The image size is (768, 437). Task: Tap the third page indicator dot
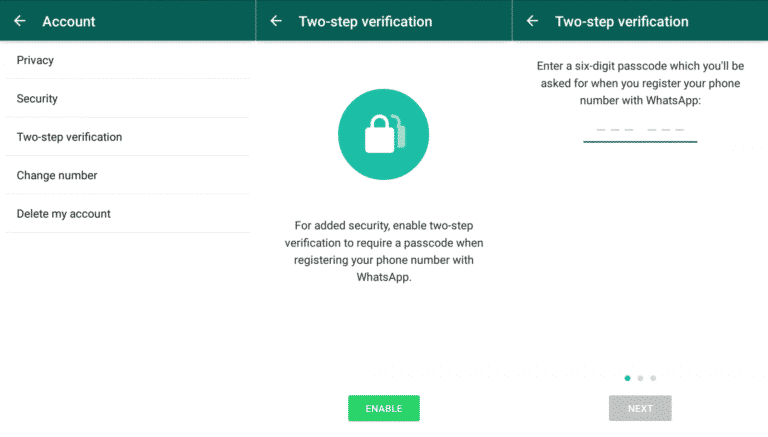pos(653,378)
